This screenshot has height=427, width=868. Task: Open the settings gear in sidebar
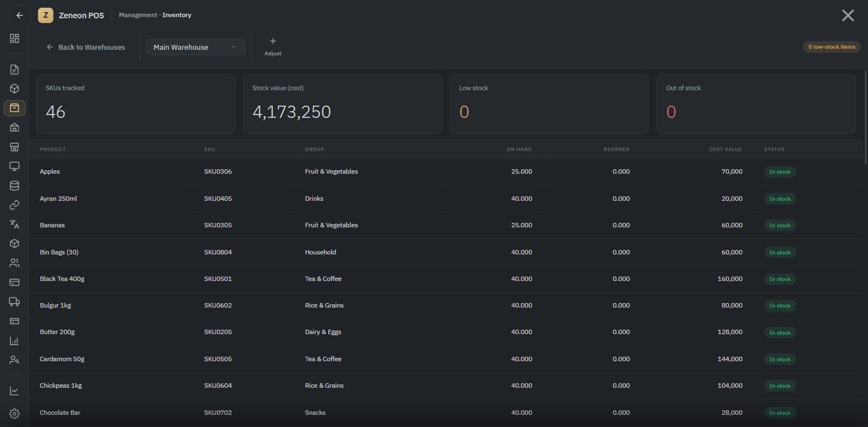point(14,414)
